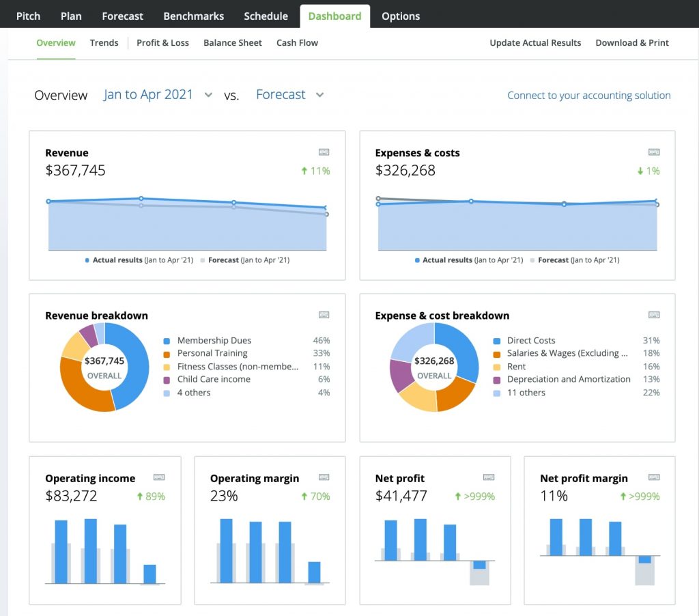Click the Expenses chart Actual results legend entry
Viewport: 699px width, 616px height.
click(x=469, y=260)
